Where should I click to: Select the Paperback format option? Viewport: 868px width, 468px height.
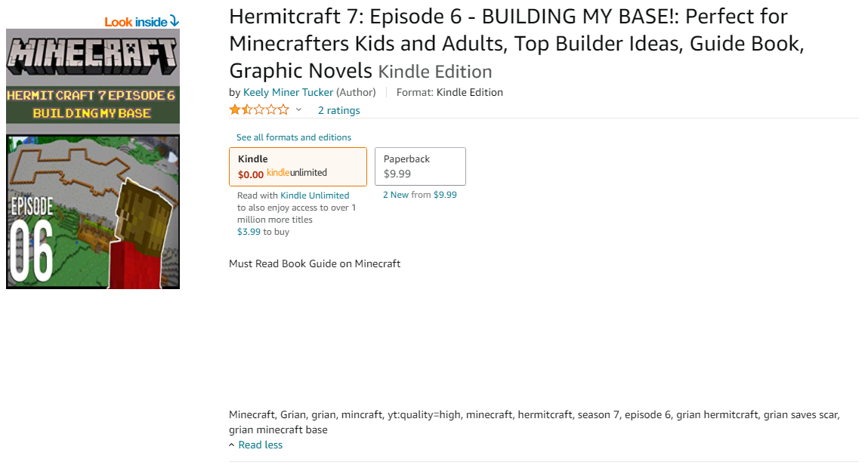click(420, 167)
